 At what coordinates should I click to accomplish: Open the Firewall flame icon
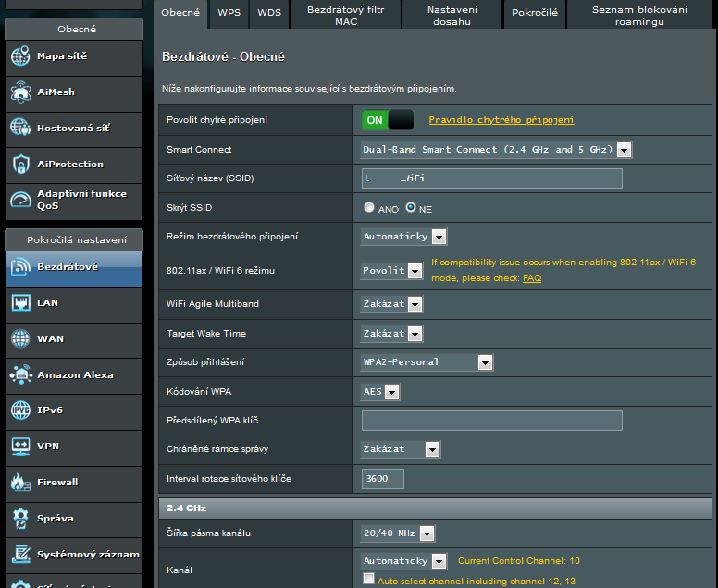20,483
